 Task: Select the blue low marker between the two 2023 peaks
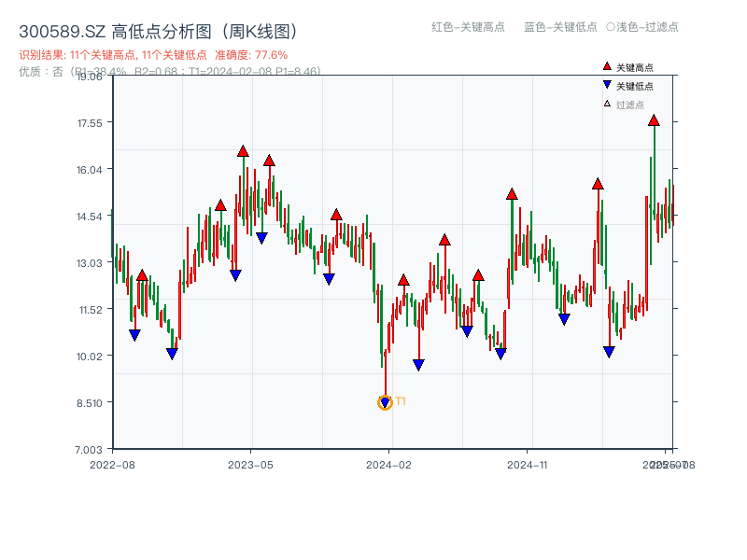pyautogui.click(x=261, y=238)
